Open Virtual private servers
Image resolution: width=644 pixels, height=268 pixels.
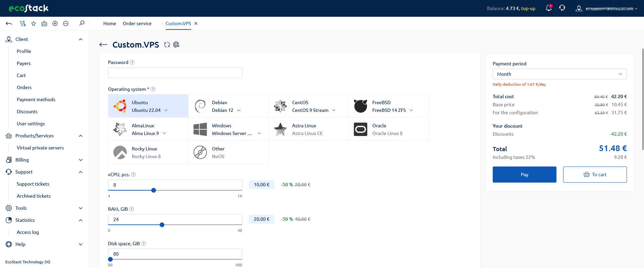[40, 148]
